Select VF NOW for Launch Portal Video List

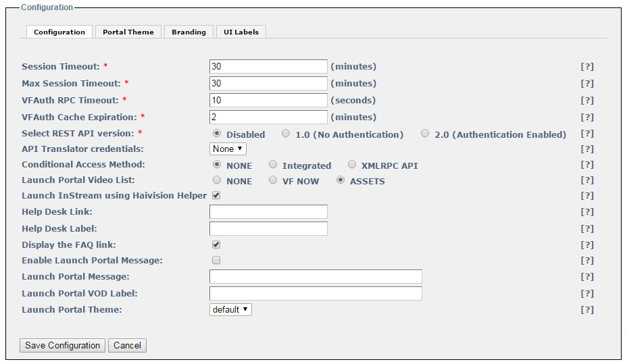[x=273, y=180]
